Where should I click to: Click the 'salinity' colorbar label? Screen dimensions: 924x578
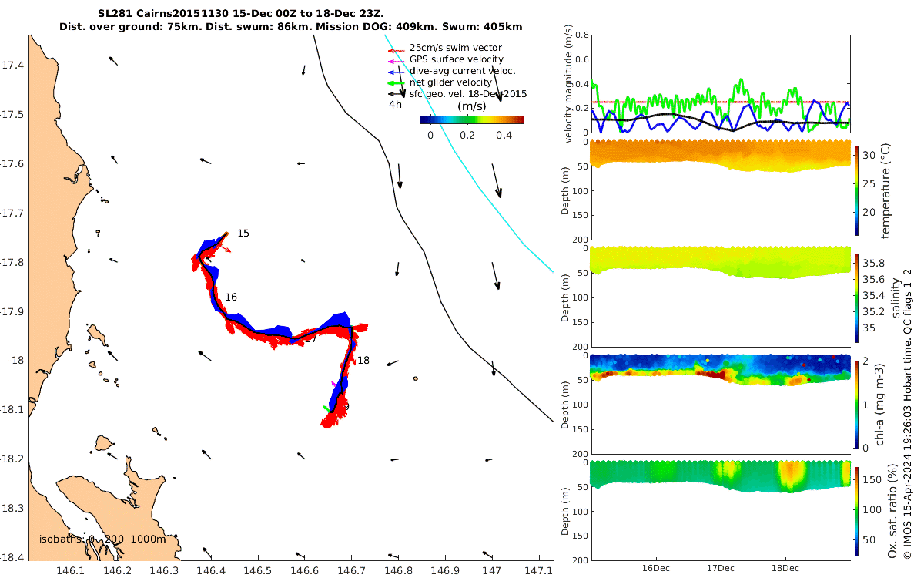pos(895,297)
